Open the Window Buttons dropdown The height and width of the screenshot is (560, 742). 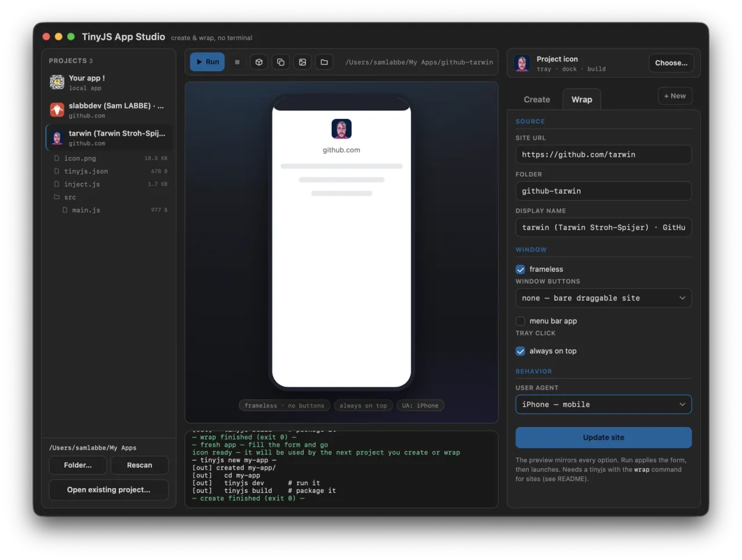[603, 298]
